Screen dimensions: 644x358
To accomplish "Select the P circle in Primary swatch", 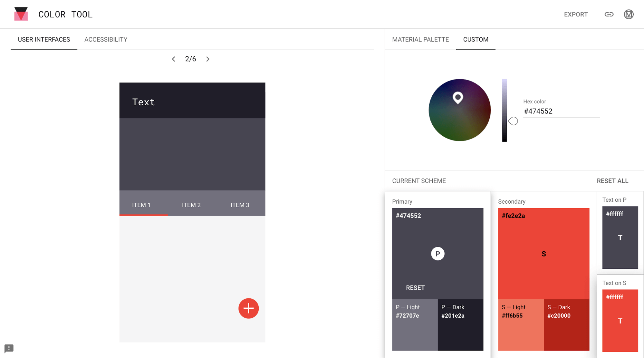I will 437,254.
